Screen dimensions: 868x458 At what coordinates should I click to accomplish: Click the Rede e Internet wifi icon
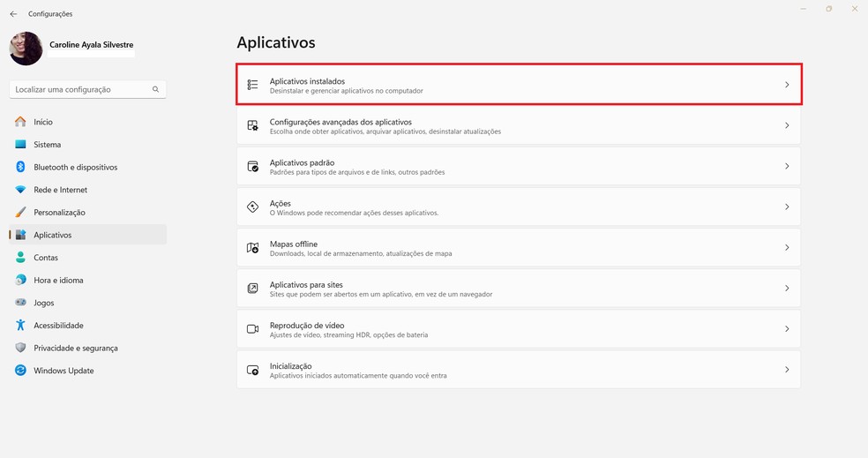coord(20,190)
